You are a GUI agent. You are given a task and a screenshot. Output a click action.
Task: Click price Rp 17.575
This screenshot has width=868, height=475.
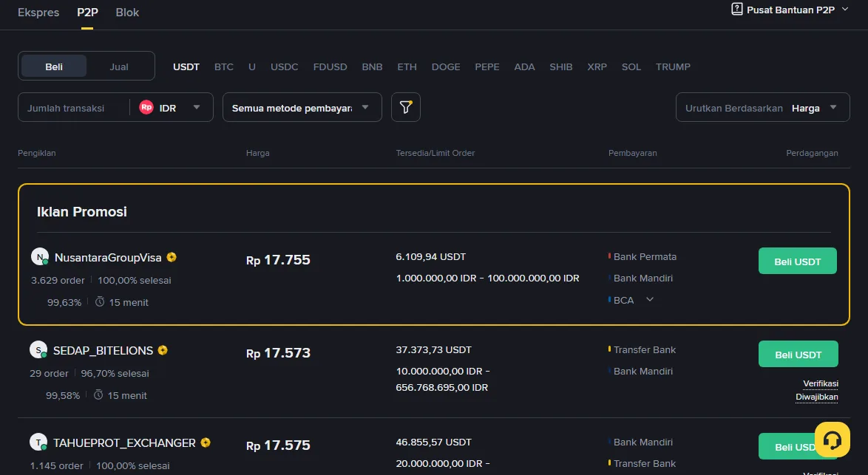(279, 445)
